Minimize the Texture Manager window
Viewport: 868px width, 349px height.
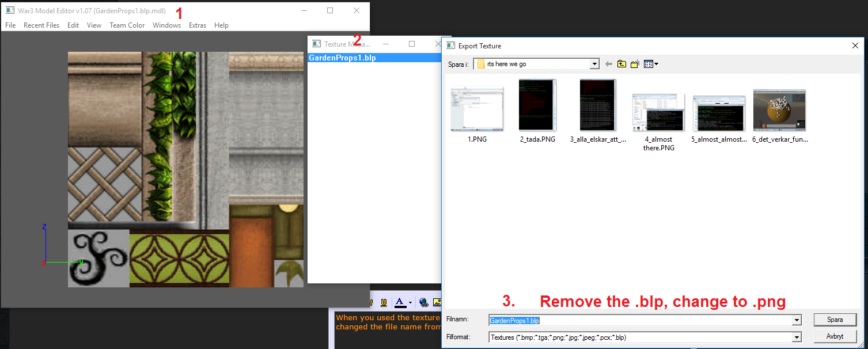(386, 44)
